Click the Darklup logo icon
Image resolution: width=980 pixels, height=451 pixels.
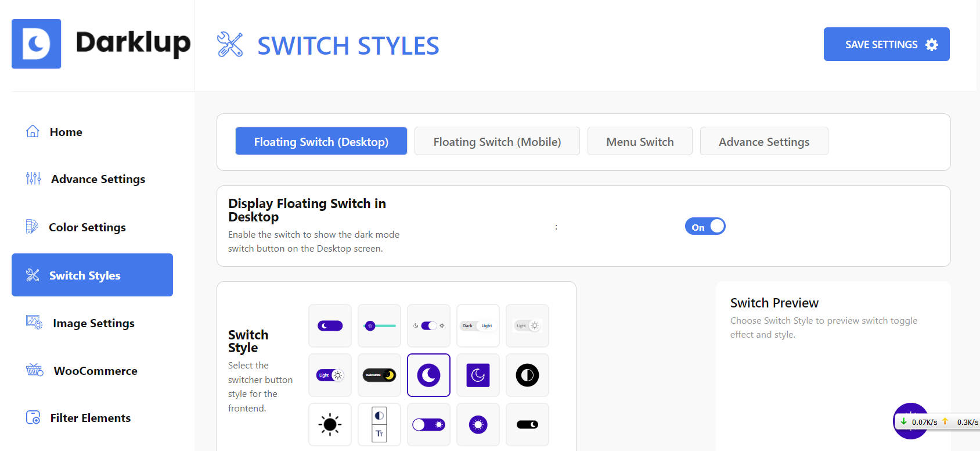pos(36,44)
